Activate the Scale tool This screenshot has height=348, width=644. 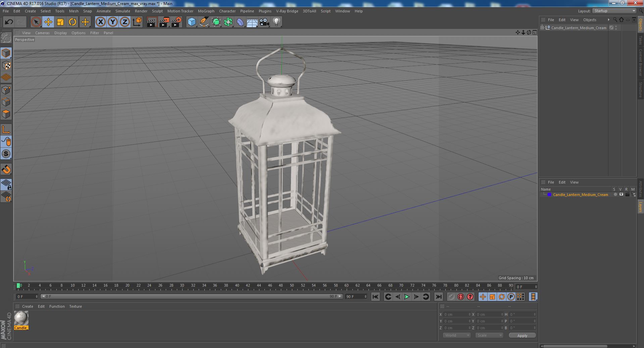tap(60, 22)
